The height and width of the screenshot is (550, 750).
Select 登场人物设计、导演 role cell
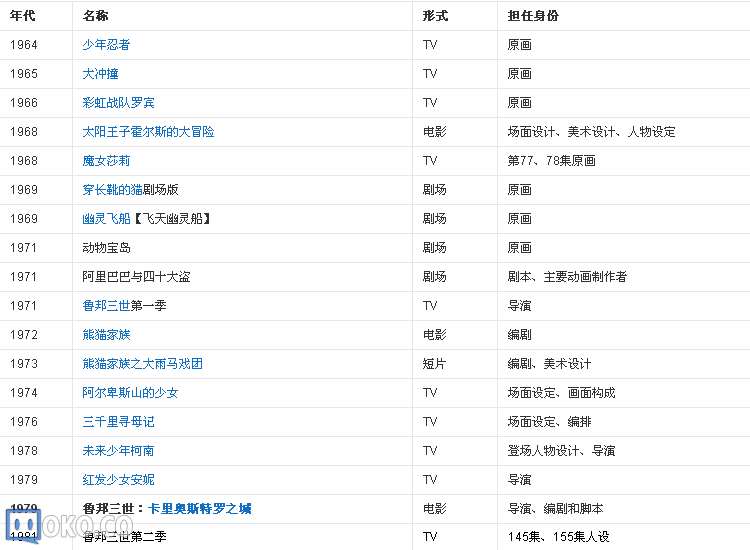(x=561, y=451)
